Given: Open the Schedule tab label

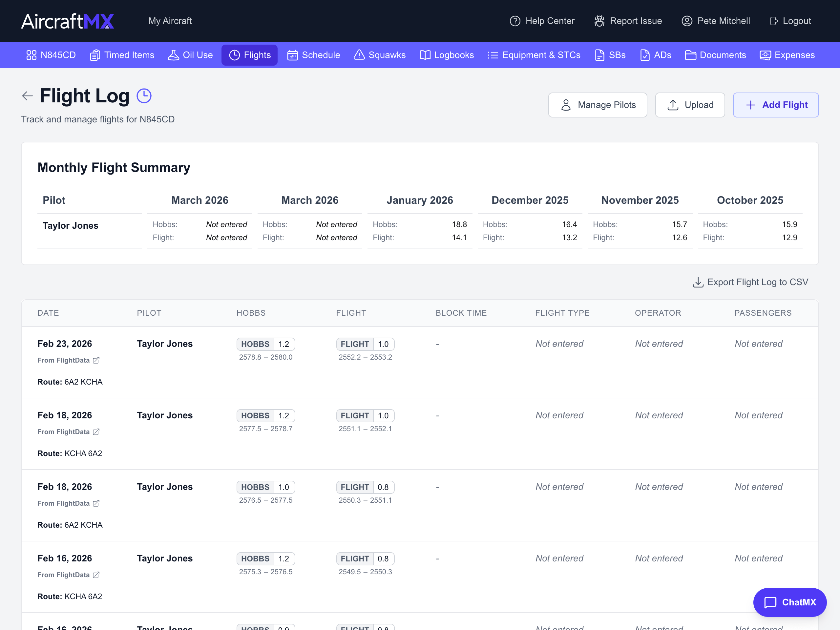Looking at the screenshot, I should (x=321, y=55).
